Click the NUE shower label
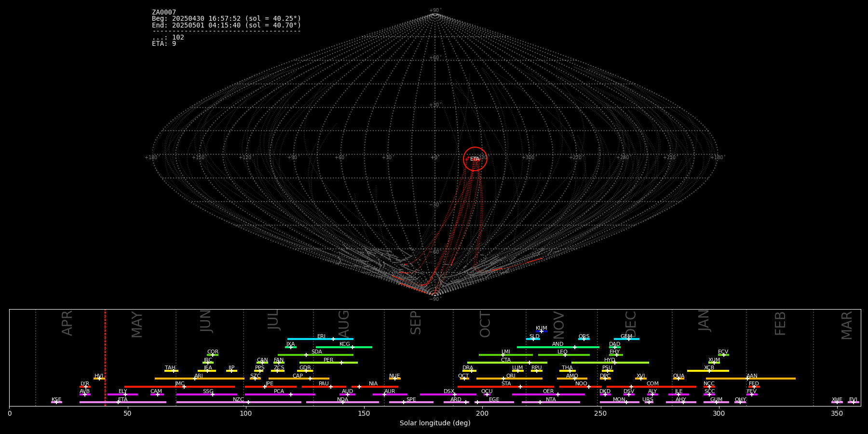 coord(394,376)
